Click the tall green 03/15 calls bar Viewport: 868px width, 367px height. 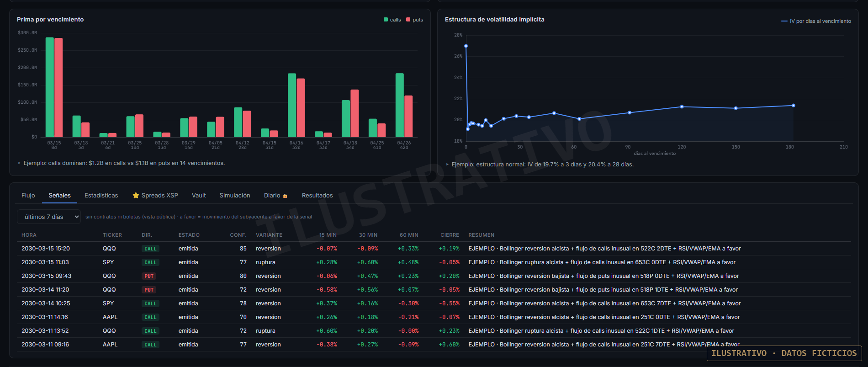click(x=50, y=87)
